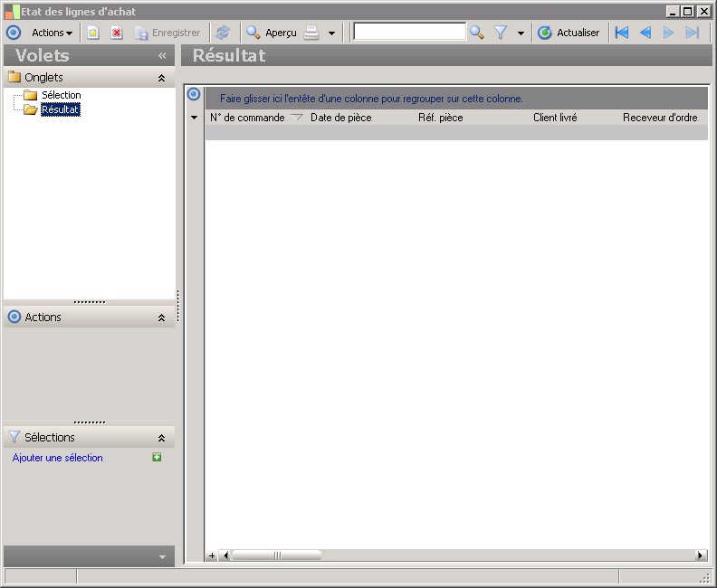Click in the toolbar search field
The height and width of the screenshot is (588, 717).
click(410, 32)
